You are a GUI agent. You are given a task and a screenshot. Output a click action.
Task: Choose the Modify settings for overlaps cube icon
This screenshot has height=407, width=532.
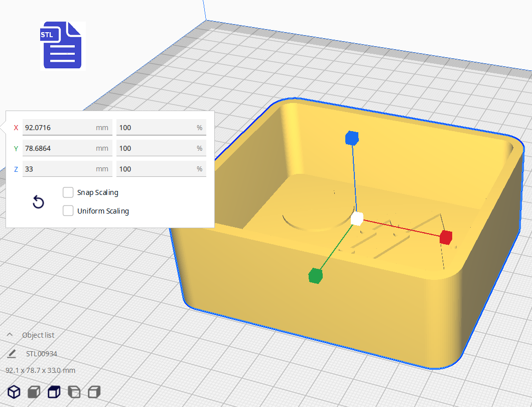(x=54, y=391)
